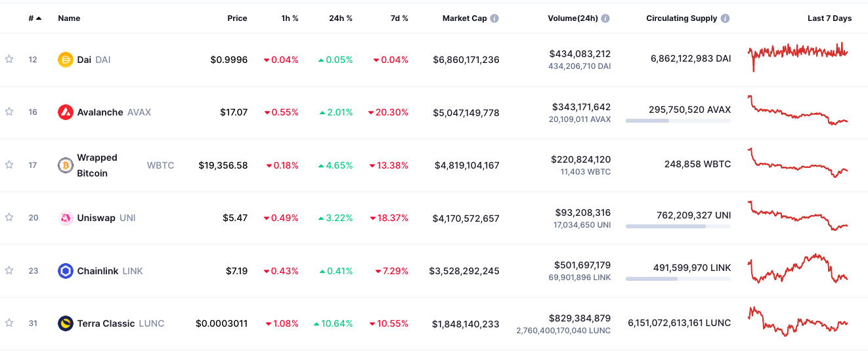Open the Chainlink 7-day price chart
The height and width of the screenshot is (351, 868).
(798, 269)
